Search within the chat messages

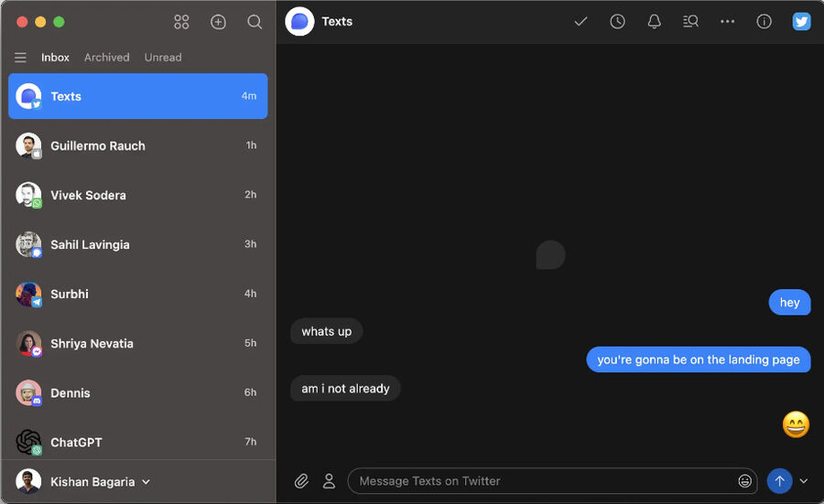coord(690,22)
